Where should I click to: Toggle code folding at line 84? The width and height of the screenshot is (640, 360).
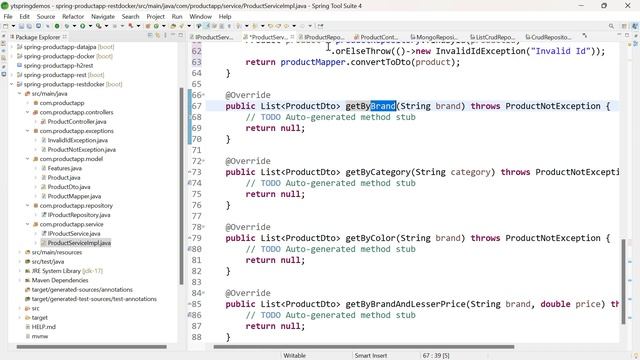(204, 293)
